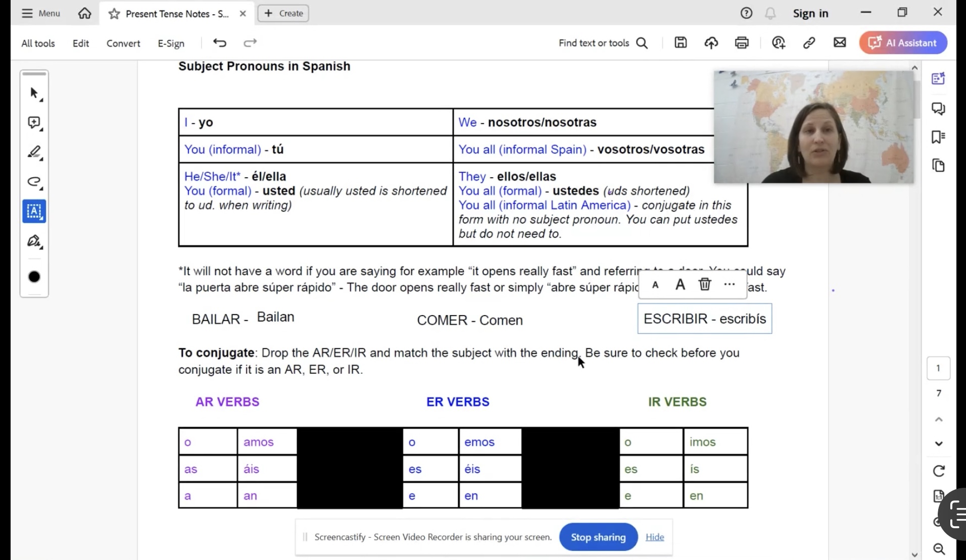Select the Add text box tool

(x=34, y=211)
